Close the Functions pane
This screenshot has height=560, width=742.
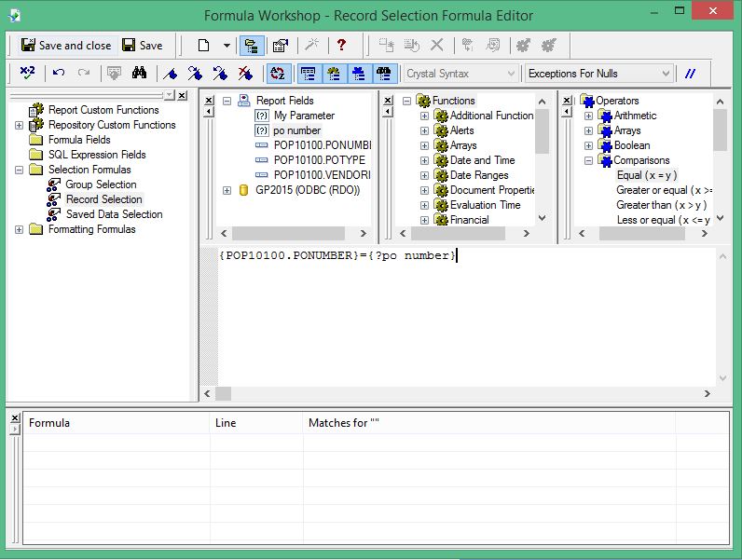pos(388,101)
